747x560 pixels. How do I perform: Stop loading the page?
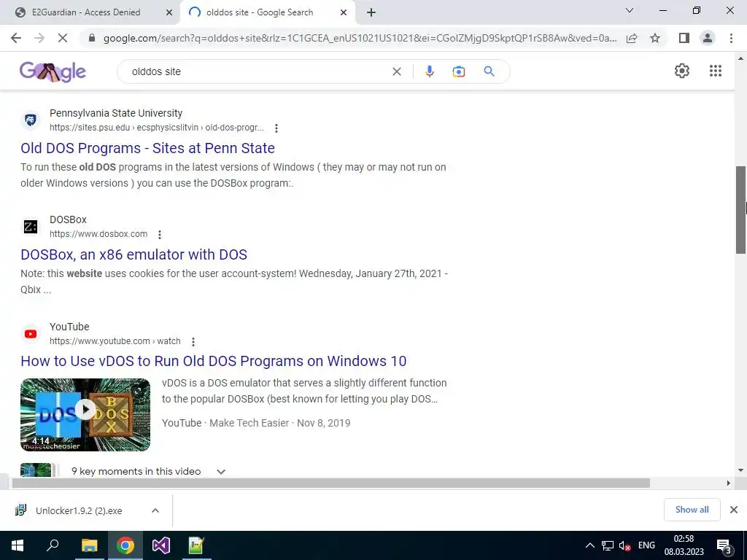coord(63,38)
